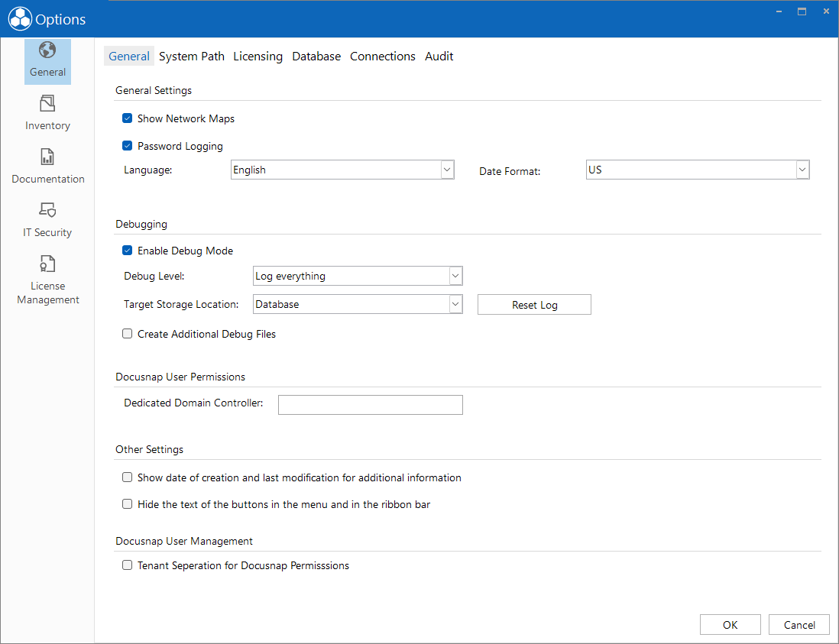Enable show date of creation and last modification
Viewport: 839px width, 644px height.
pyautogui.click(x=128, y=477)
